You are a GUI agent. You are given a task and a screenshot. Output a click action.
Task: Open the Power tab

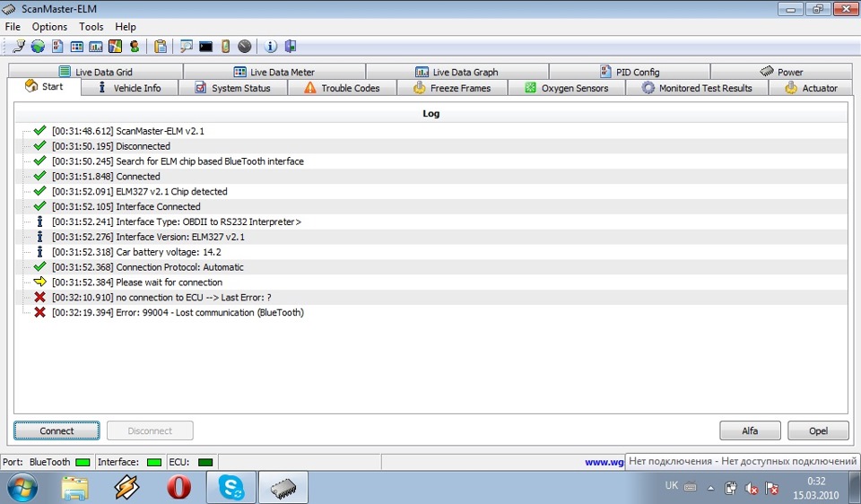781,72
